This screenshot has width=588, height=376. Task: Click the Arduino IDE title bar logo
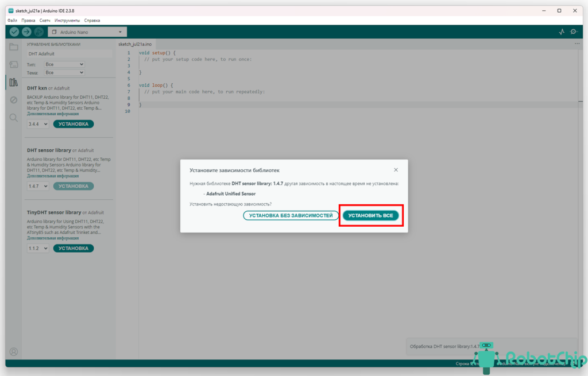(11, 10)
